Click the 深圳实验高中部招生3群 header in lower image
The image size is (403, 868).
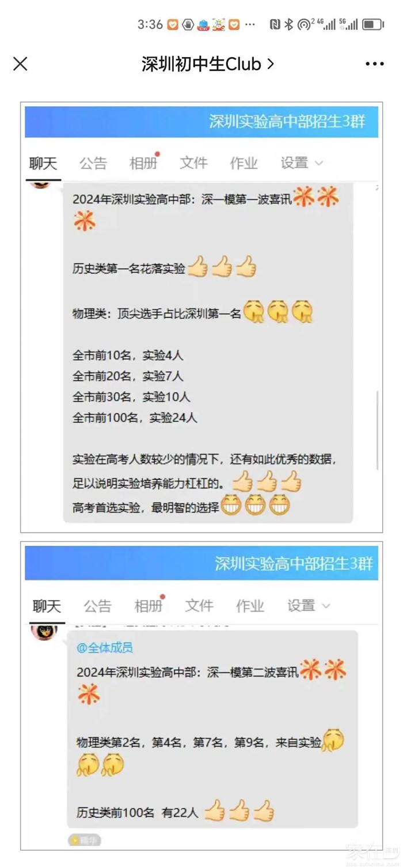294,563
